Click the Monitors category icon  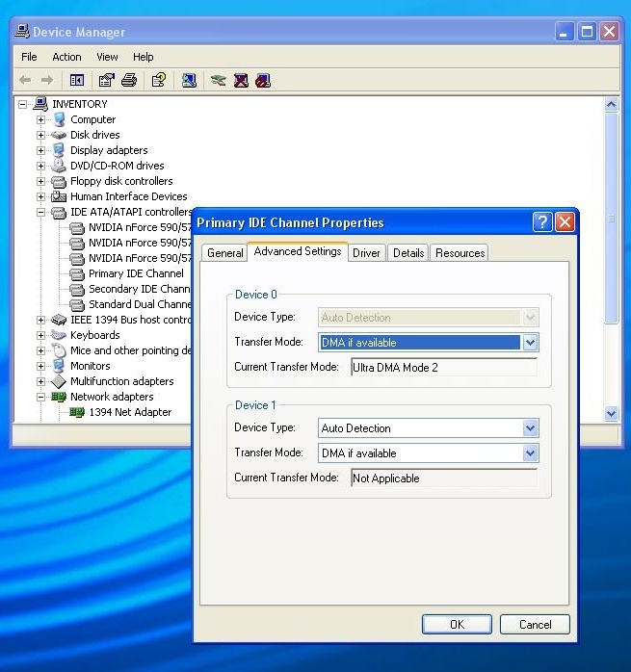[x=59, y=366]
